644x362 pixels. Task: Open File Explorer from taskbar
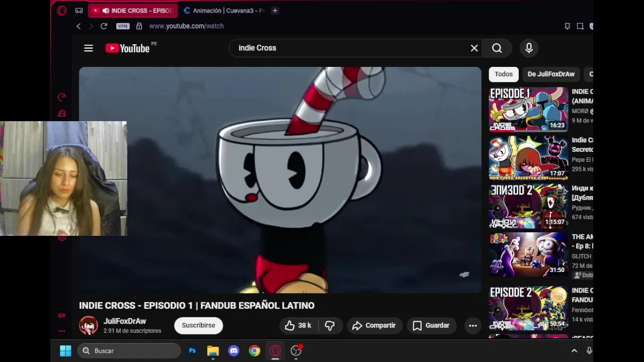click(213, 351)
